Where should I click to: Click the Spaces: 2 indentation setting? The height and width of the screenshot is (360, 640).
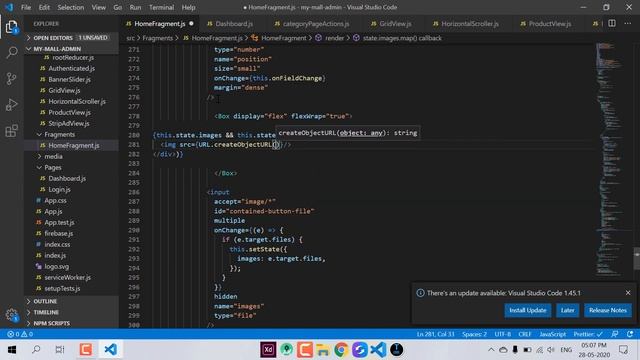click(474, 334)
